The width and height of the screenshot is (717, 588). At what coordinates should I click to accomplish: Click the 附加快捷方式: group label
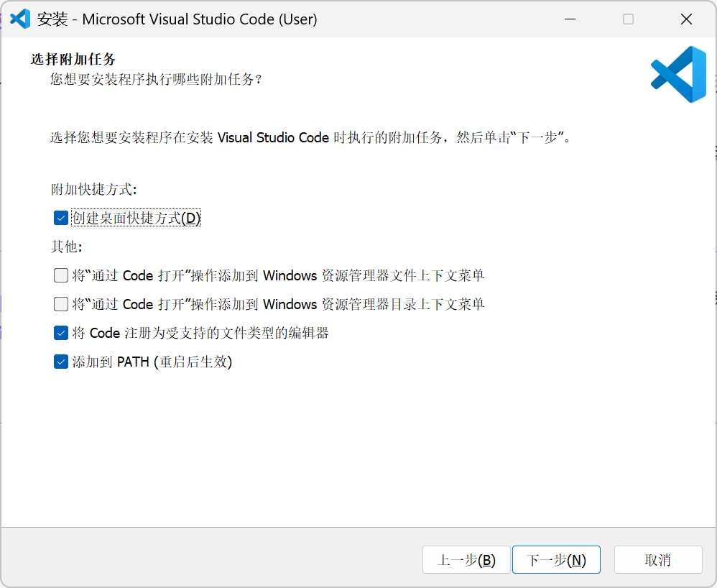[x=93, y=190]
